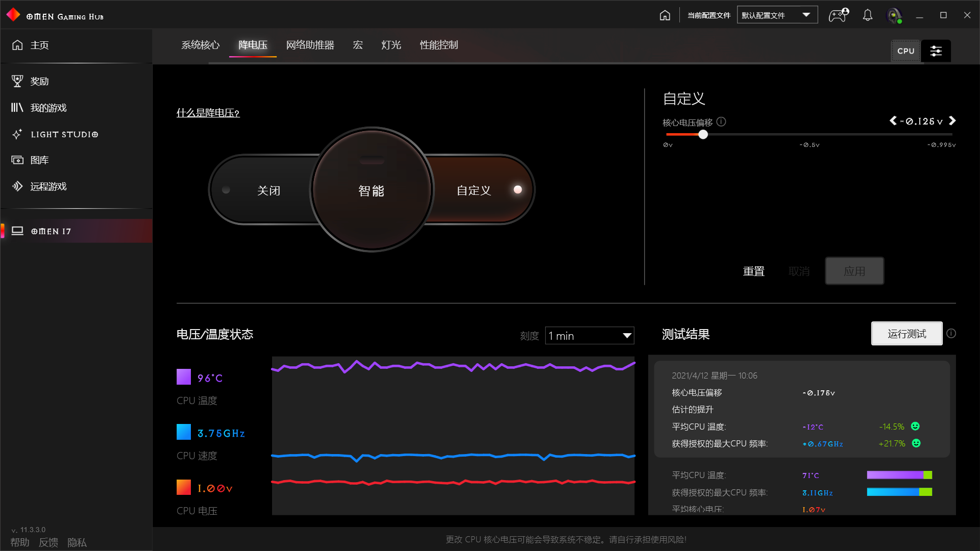Switch to 性能控制 tab
Viewport: 980px width, 551px height.
click(x=439, y=45)
